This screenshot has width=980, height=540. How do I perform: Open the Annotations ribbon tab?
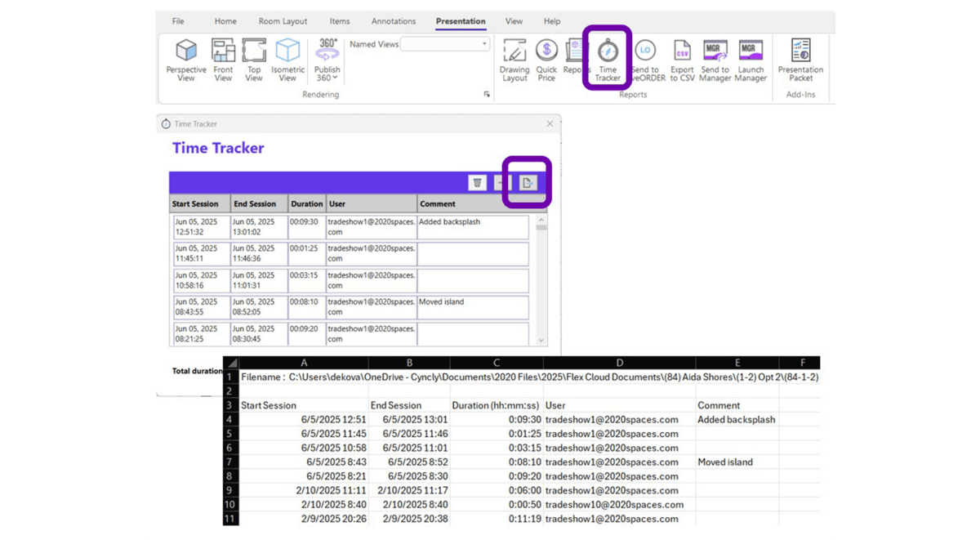point(394,21)
